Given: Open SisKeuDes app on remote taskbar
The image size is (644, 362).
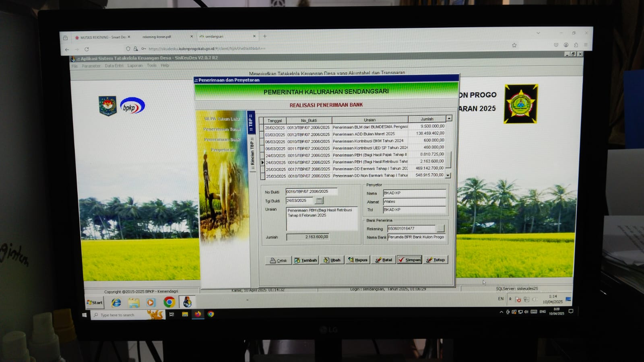Looking at the screenshot, I should coord(187,302).
